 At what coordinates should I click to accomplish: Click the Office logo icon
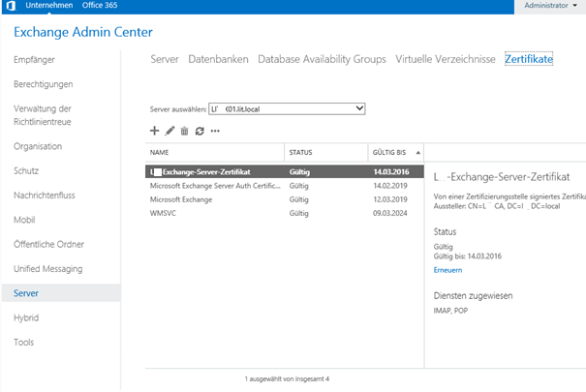click(x=11, y=6)
